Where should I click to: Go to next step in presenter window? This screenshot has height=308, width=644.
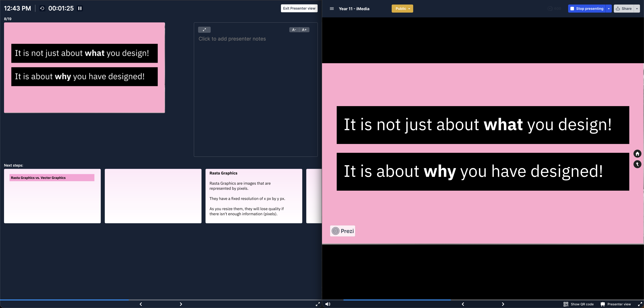click(181, 304)
